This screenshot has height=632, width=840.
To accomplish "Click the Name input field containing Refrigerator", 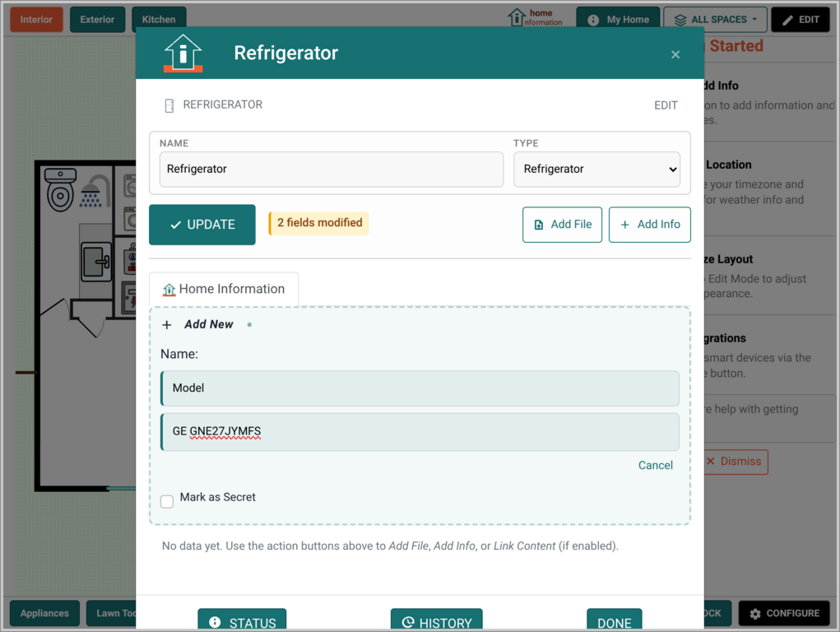I will point(331,169).
